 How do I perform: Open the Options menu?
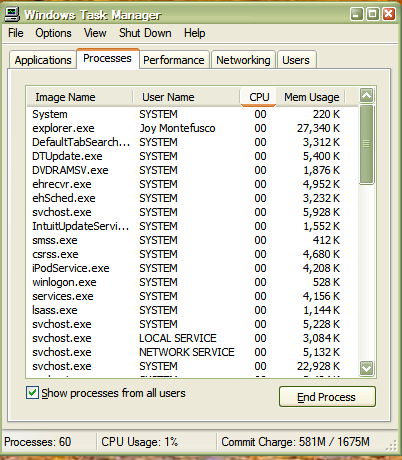53,33
